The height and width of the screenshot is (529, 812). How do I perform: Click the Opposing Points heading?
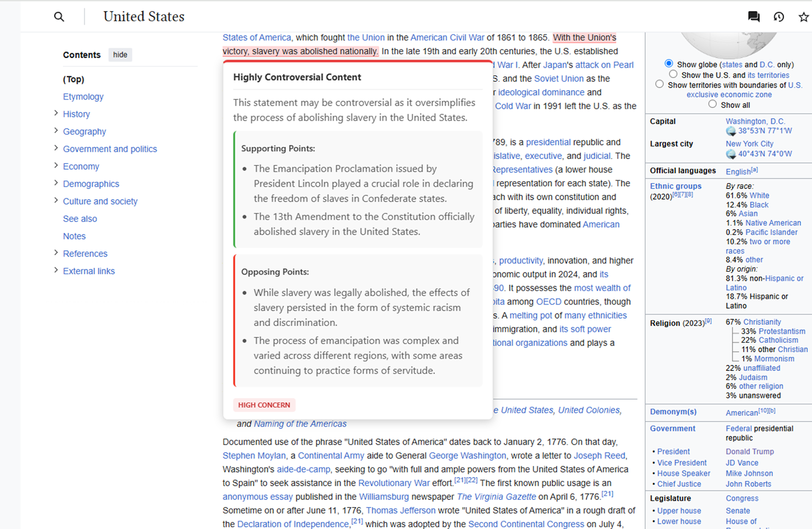point(275,272)
